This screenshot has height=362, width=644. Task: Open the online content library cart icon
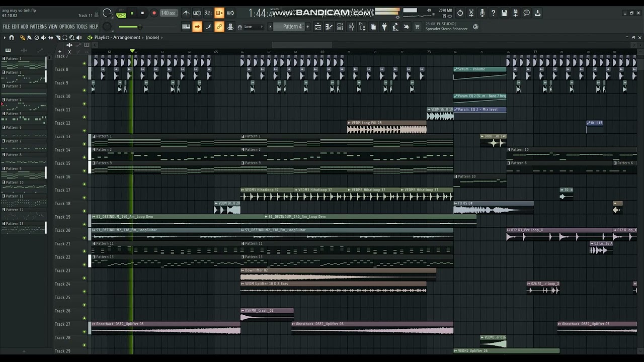pos(417,27)
